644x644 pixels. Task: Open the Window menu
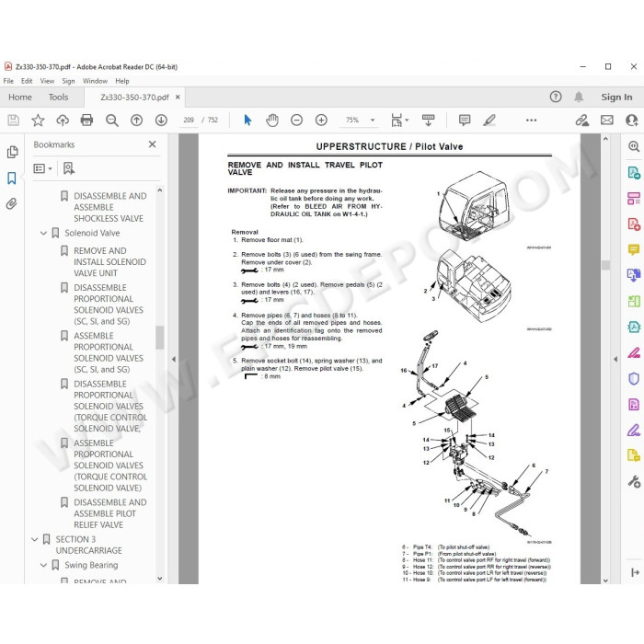pos(95,81)
